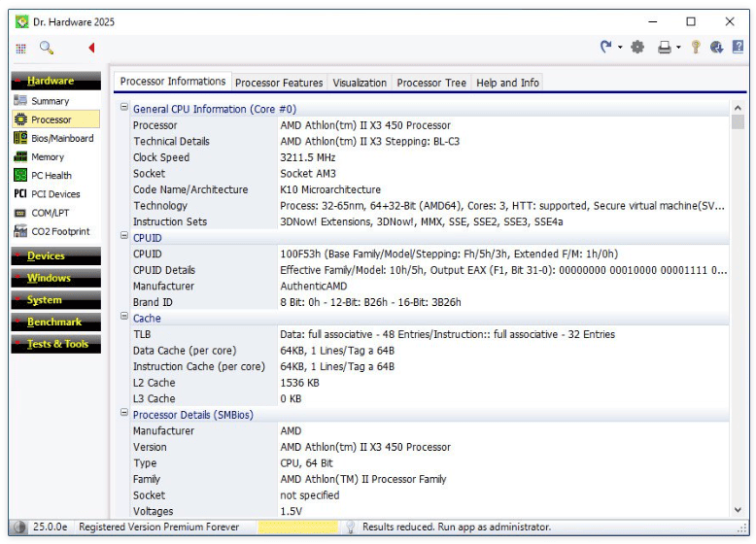This screenshot has width=756, height=544.
Task: Select CO2 Footprint in sidebar
Action: [60, 232]
